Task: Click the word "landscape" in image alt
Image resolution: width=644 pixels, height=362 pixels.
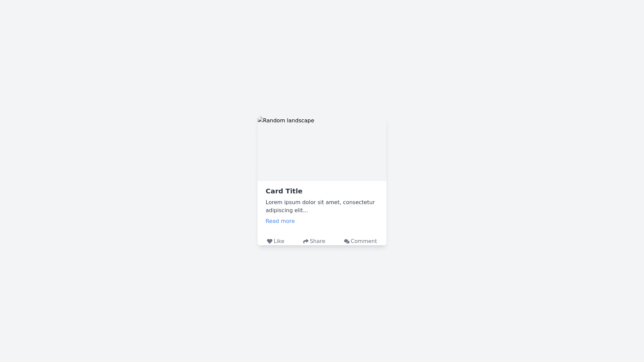Action: (301, 121)
